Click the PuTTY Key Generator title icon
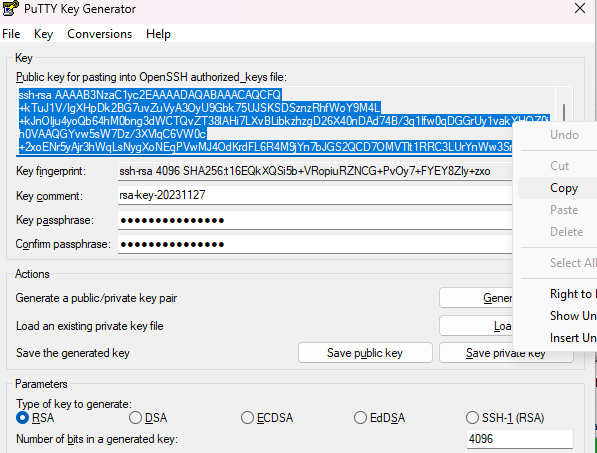Screen dimensions: 597x453 (x=10, y=8)
